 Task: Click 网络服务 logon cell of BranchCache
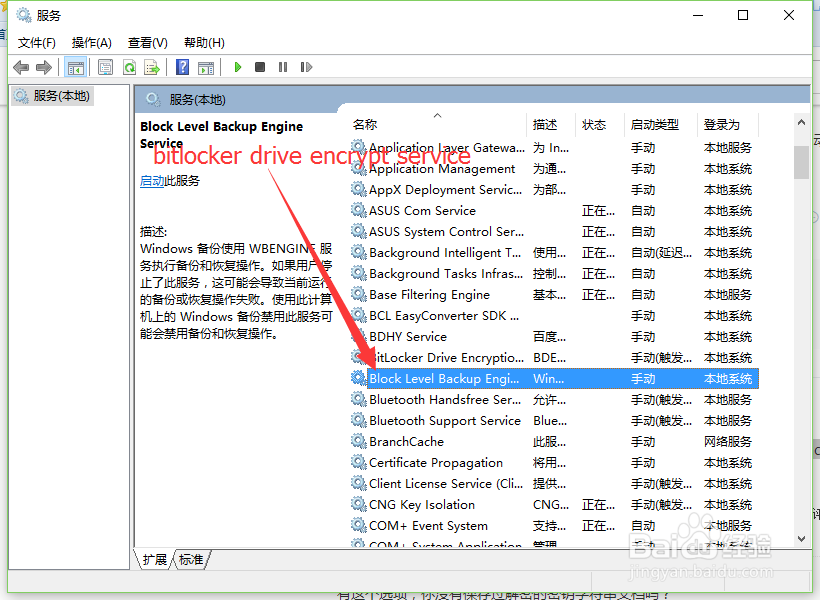pos(727,442)
